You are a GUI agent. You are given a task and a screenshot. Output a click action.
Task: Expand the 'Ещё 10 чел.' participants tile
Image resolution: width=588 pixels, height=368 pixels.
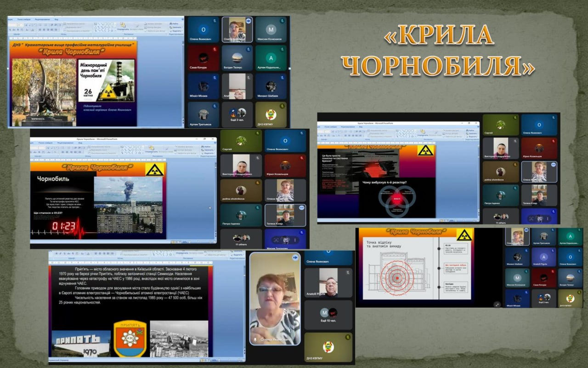(328, 314)
